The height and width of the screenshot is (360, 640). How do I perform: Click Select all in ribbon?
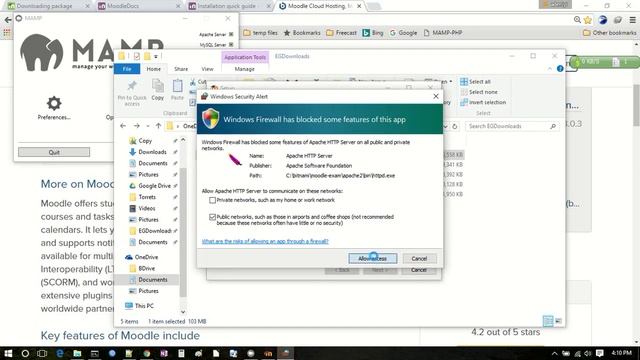[x=476, y=82]
